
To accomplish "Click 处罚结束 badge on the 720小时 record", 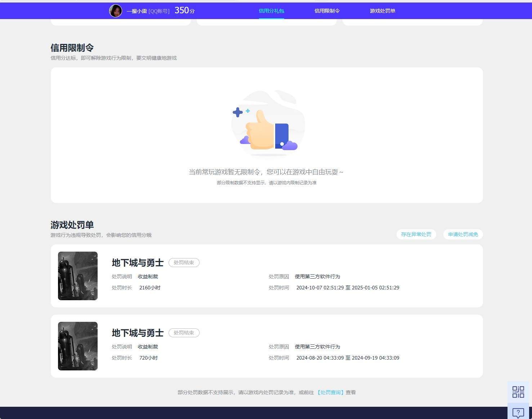I will (184, 333).
